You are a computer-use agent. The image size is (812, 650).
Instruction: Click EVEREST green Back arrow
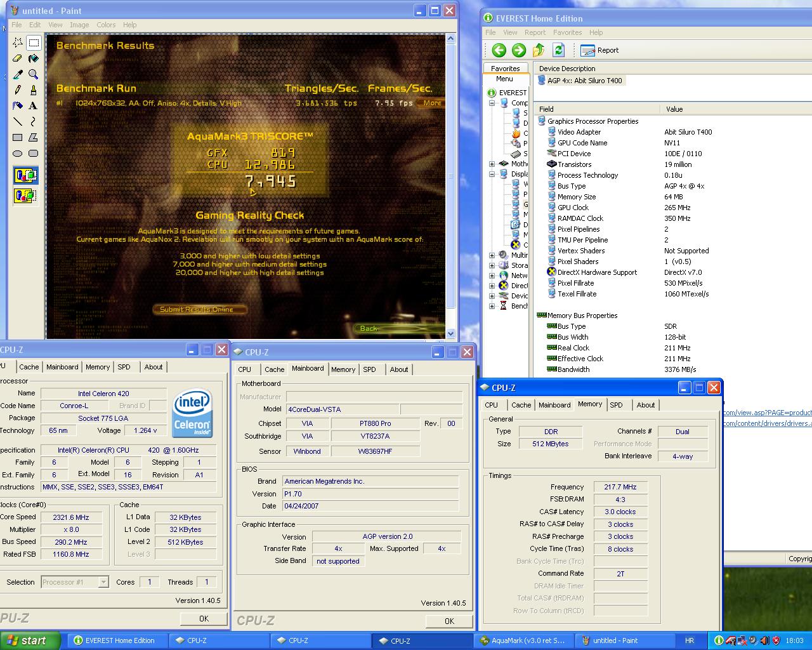coord(499,50)
